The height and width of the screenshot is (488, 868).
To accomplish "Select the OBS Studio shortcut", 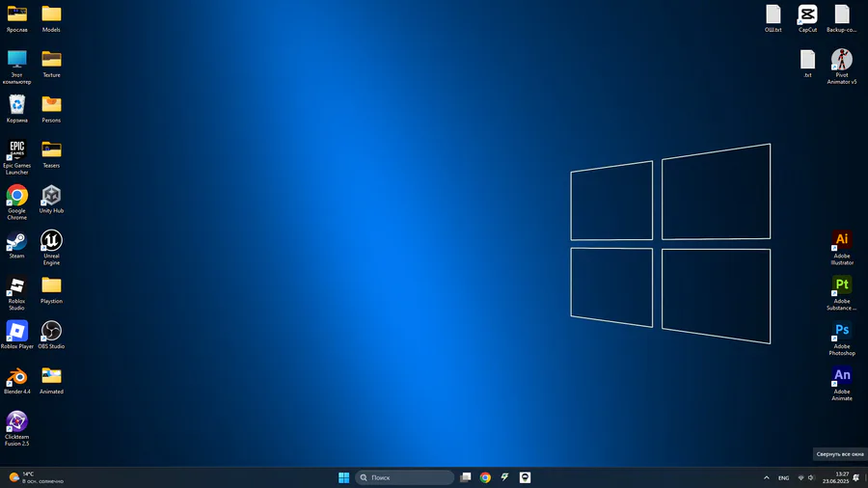I will (51, 336).
